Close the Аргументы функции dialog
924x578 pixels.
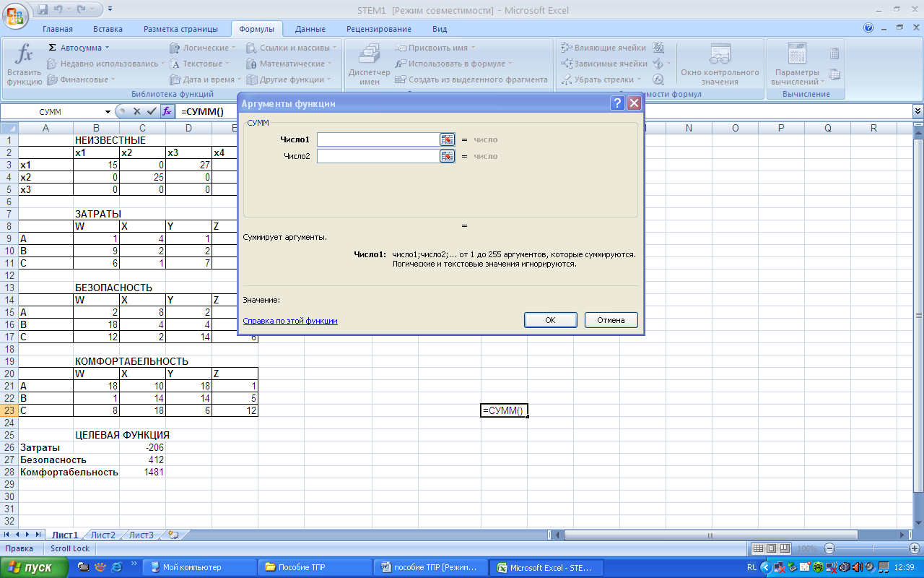coord(634,103)
